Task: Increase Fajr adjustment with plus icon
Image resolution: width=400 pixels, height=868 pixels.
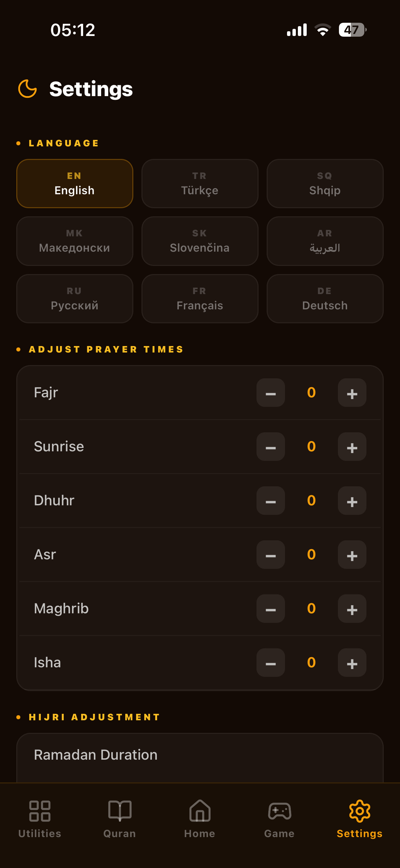Action: [352, 393]
